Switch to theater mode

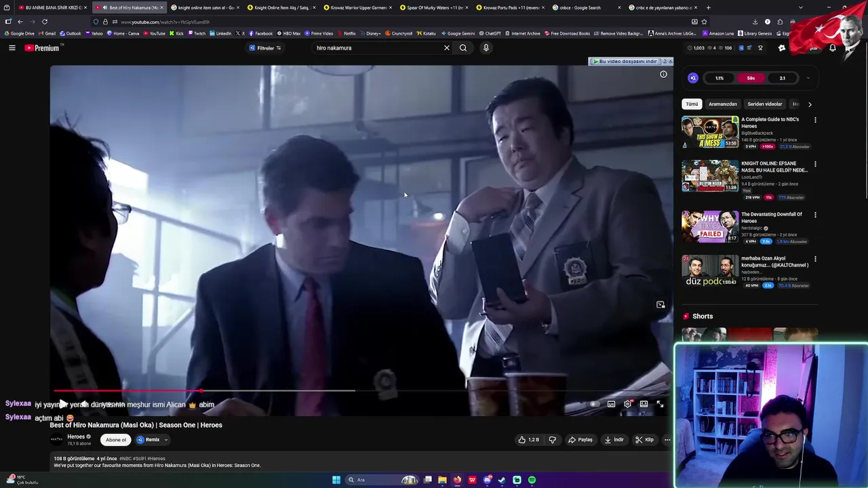[x=644, y=404]
